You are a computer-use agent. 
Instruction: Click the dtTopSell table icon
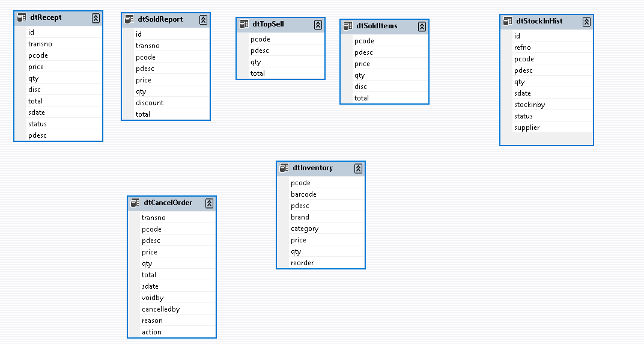[244, 25]
